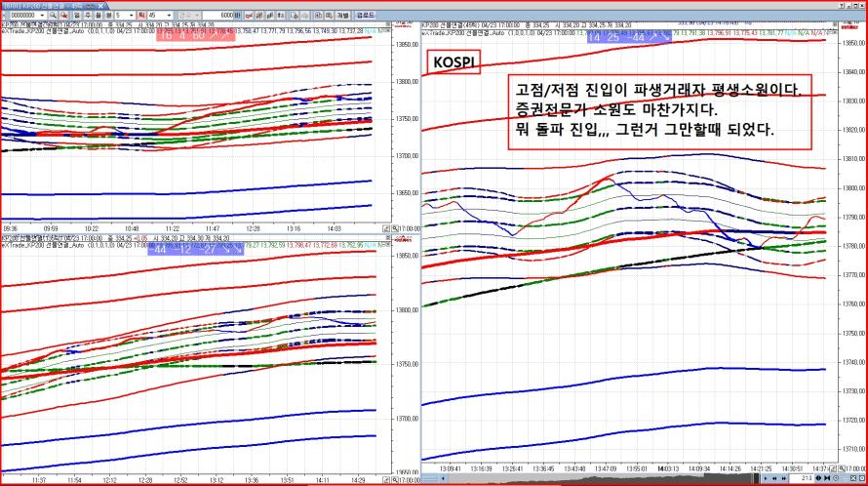
Task: Switch to the [0101] KP200 window tab
Action: [x=39, y=4]
